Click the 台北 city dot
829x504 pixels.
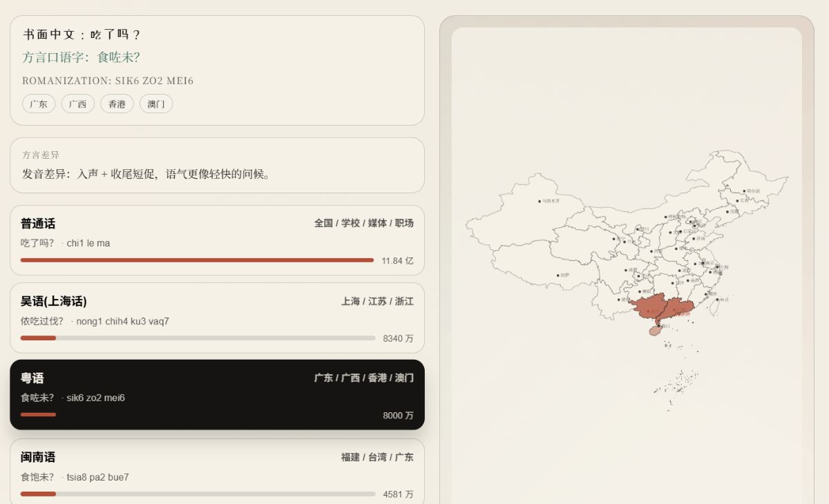click(x=717, y=299)
